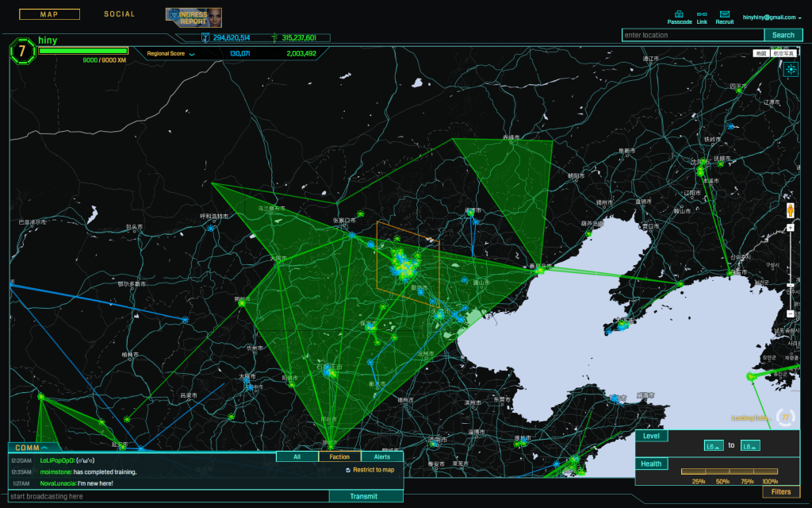Switch map to 航空写真 satellite view
This screenshot has width=812, height=508.
(x=783, y=53)
